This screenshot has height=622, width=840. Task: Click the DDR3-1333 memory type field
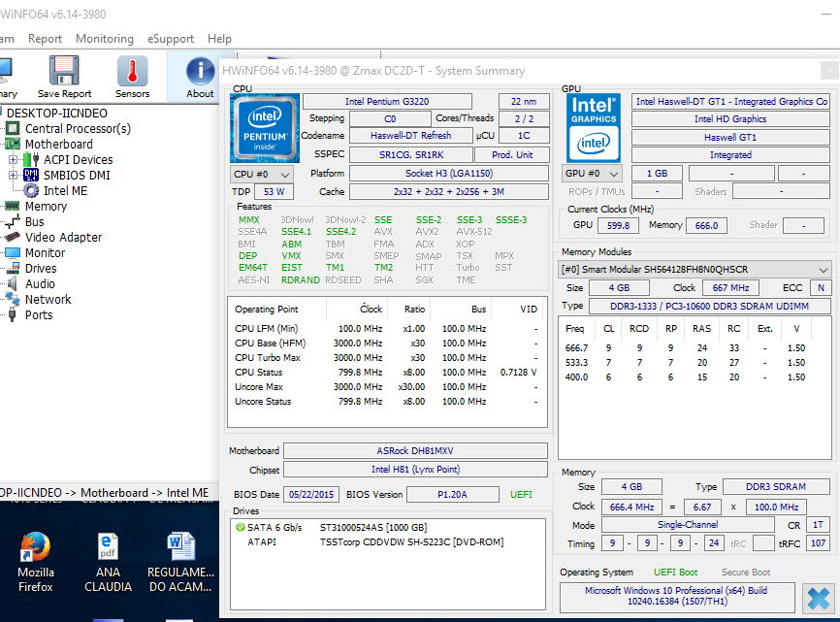click(x=709, y=307)
